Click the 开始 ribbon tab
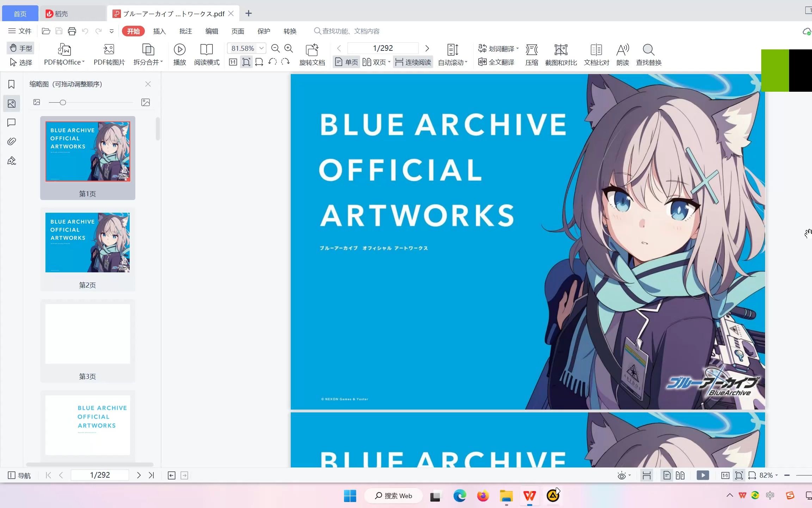Viewport: 812px width, 508px height. tap(133, 31)
